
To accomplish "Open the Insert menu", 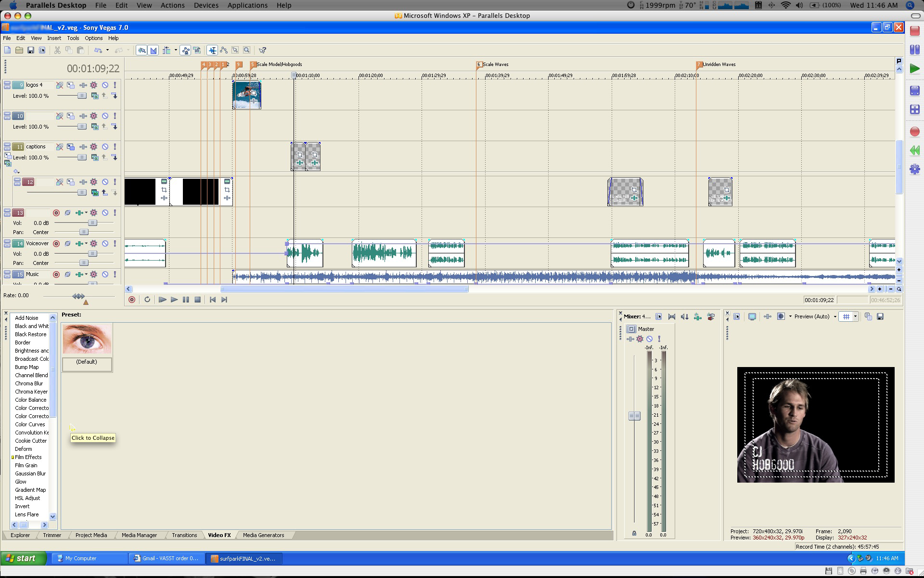I will click(54, 38).
